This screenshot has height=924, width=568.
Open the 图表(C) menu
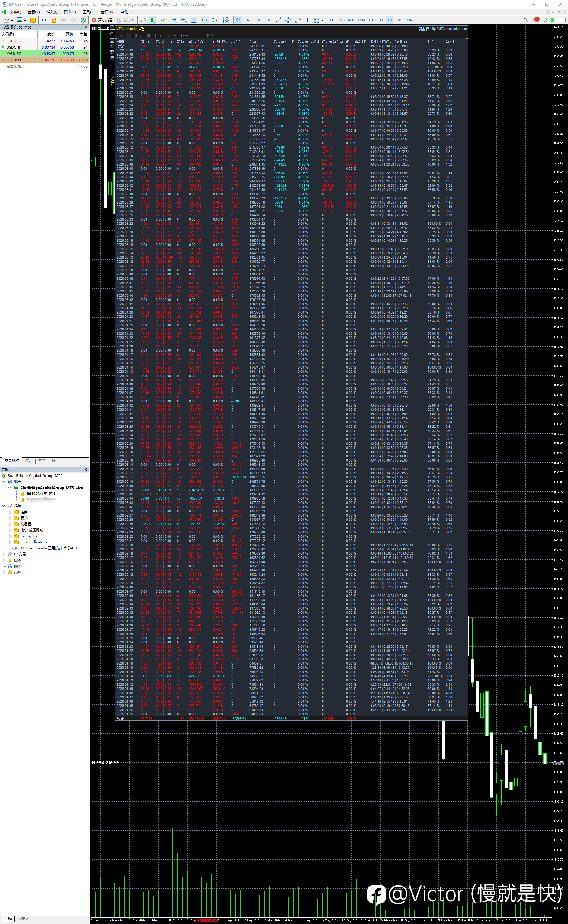pyautogui.click(x=70, y=12)
